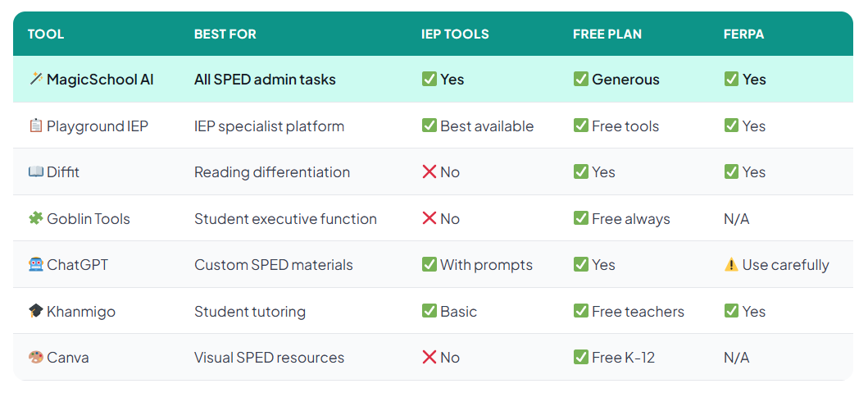Click the green check next to Basic
Image resolution: width=868 pixels, height=402 pixels.
pyautogui.click(x=429, y=311)
